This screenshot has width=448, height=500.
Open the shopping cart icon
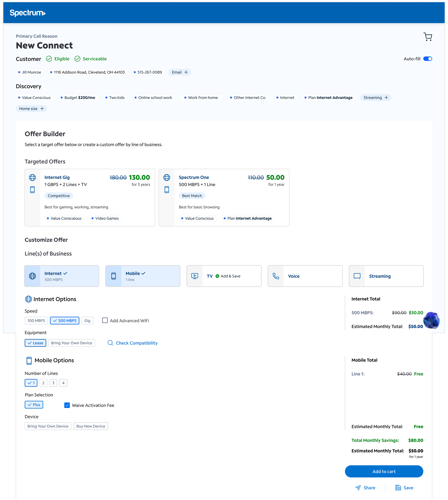[428, 37]
